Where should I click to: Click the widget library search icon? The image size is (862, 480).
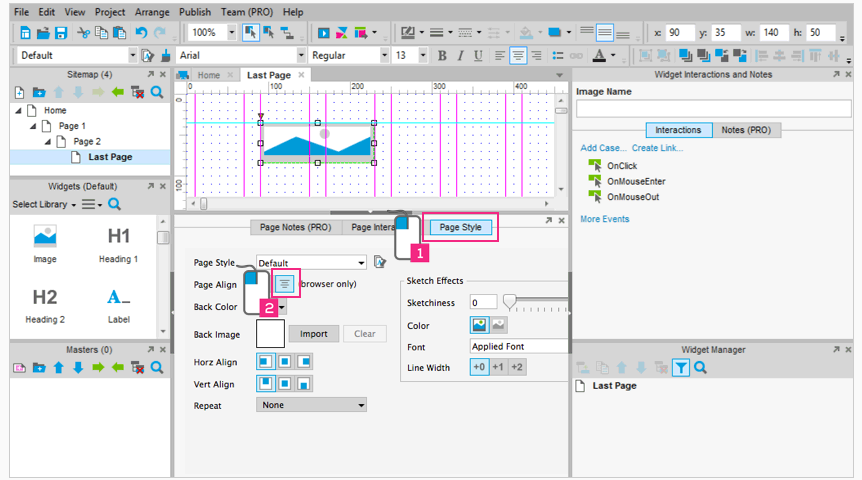point(115,204)
